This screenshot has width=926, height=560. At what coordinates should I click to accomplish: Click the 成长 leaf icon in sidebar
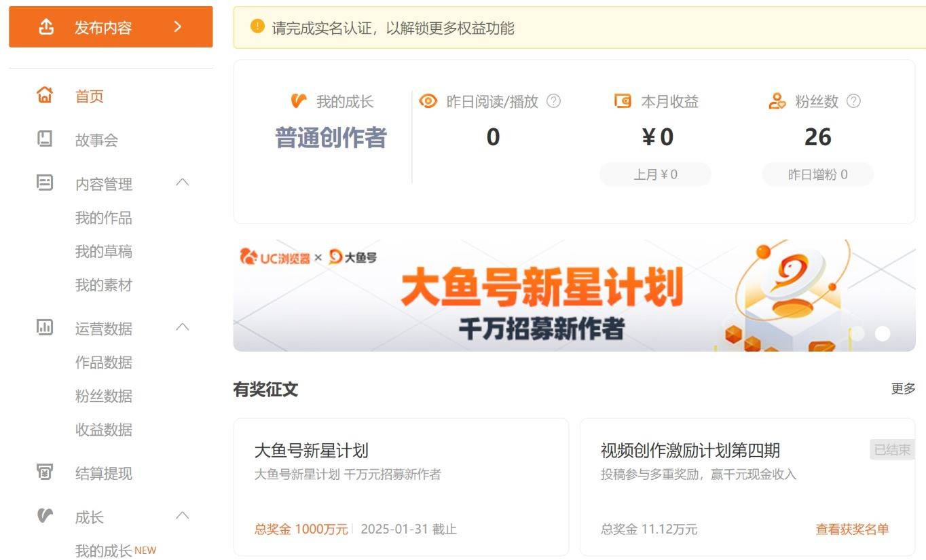click(45, 516)
